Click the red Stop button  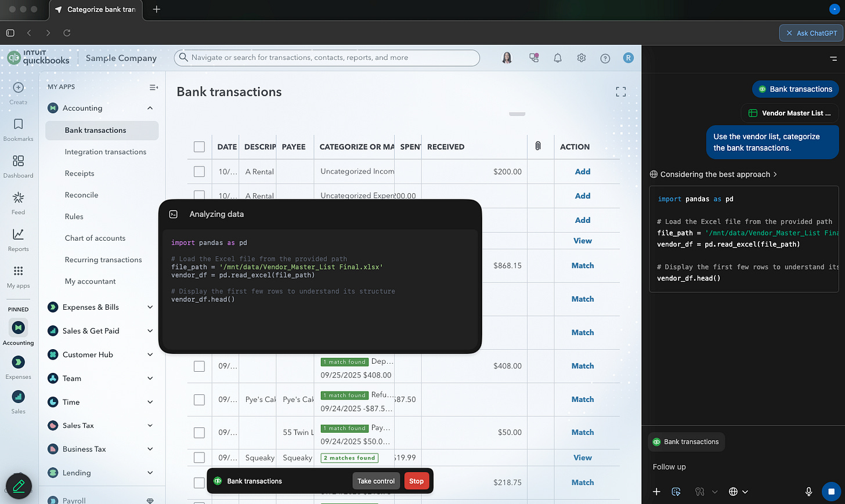point(416,481)
